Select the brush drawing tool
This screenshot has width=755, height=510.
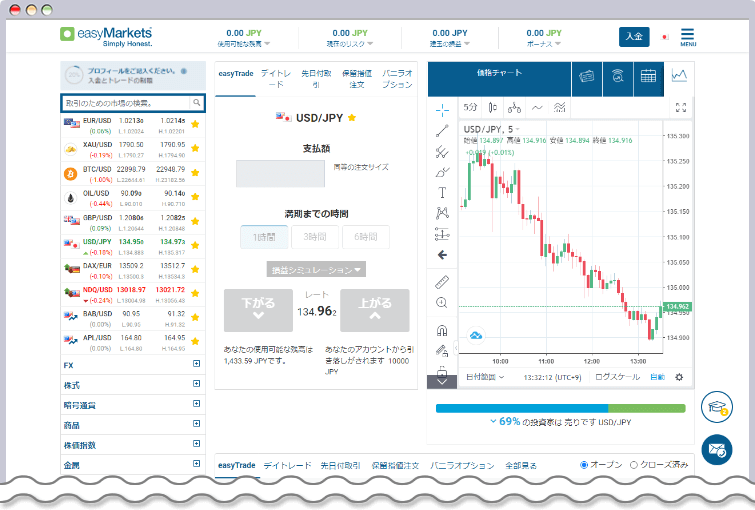[x=442, y=172]
